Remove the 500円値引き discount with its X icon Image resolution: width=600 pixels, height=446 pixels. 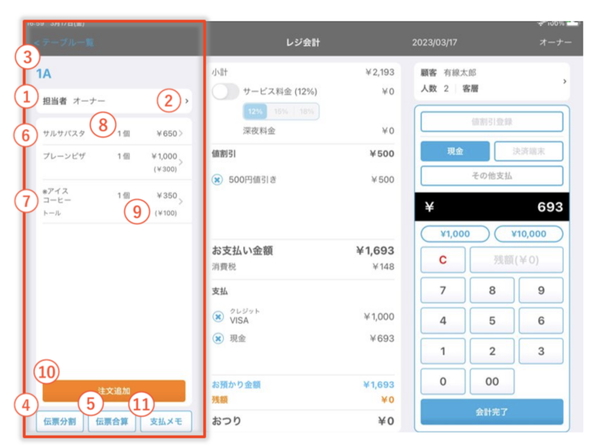(x=217, y=180)
